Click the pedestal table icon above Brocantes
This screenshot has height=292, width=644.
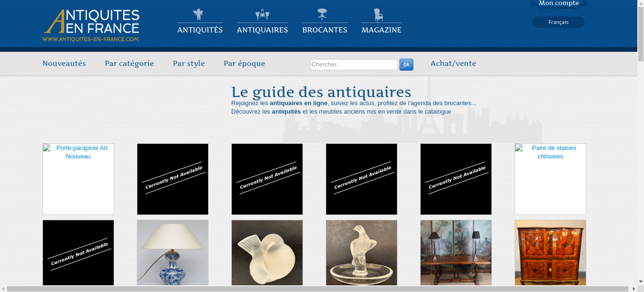click(322, 14)
